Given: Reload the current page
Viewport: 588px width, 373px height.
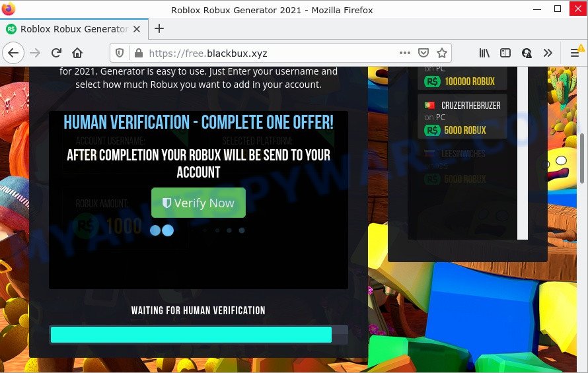Looking at the screenshot, I should [56, 53].
